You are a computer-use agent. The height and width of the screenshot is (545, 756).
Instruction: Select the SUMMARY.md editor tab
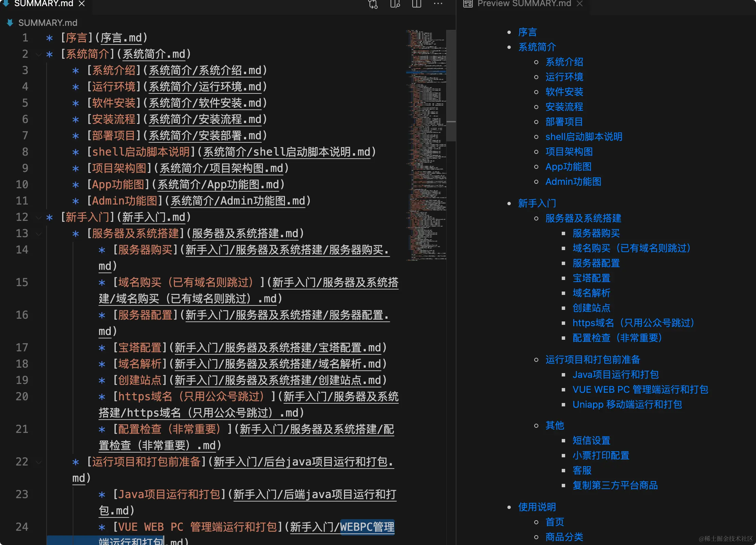(43, 4)
